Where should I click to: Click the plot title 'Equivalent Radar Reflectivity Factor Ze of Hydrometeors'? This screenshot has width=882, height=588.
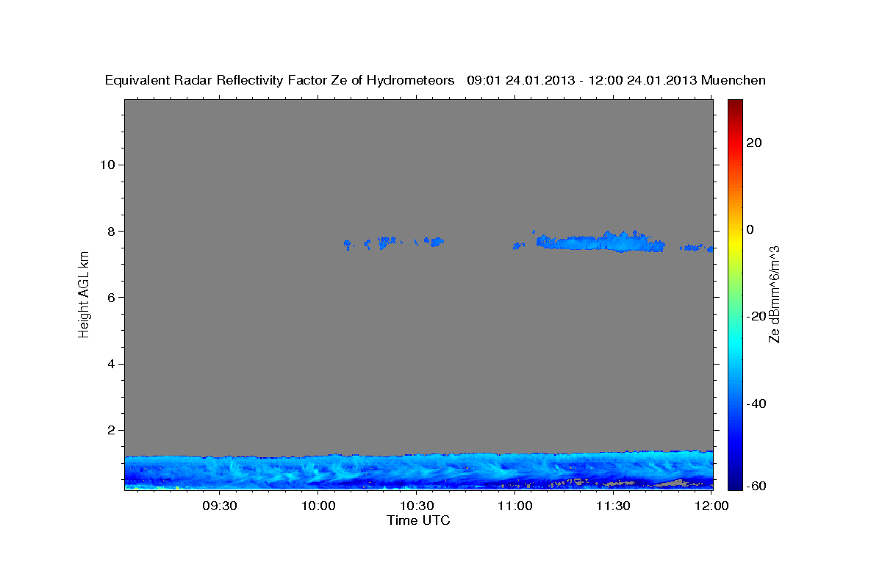280,80
